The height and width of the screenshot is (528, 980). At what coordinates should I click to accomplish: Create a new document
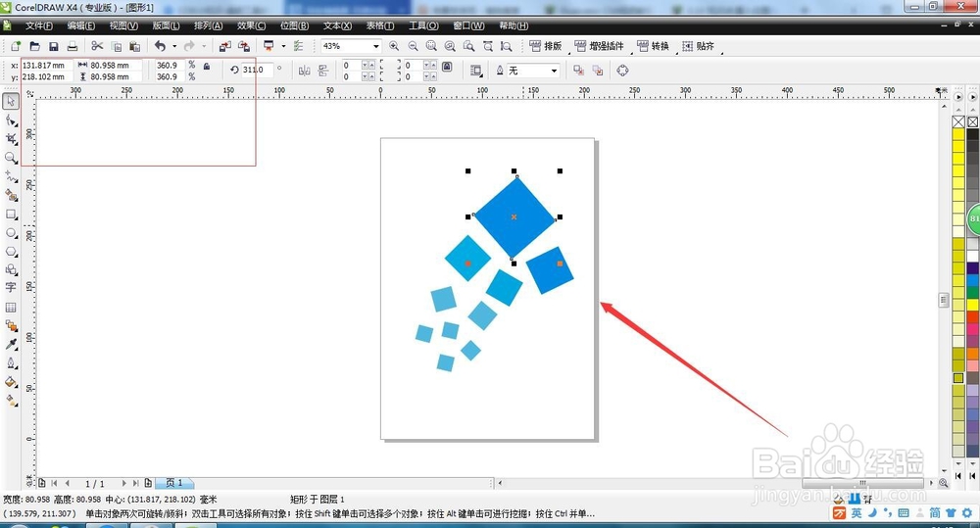coord(16,46)
